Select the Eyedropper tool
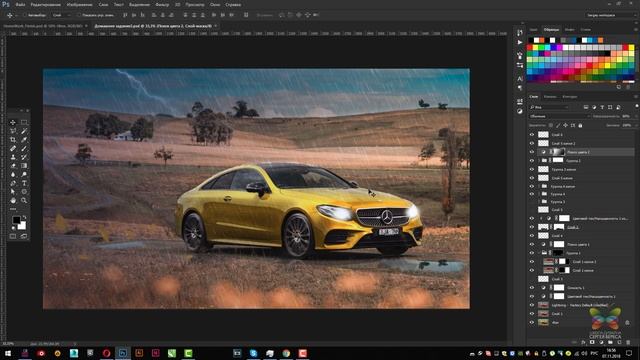This screenshot has width=640, height=360. coord(24,140)
